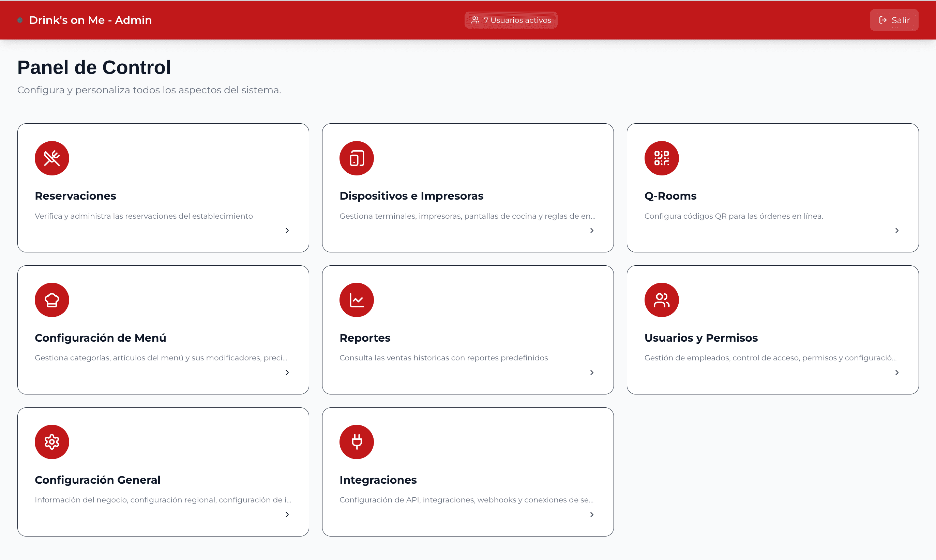The width and height of the screenshot is (936, 560).
Task: Open the gear icon on Configuración General
Action: (x=52, y=441)
